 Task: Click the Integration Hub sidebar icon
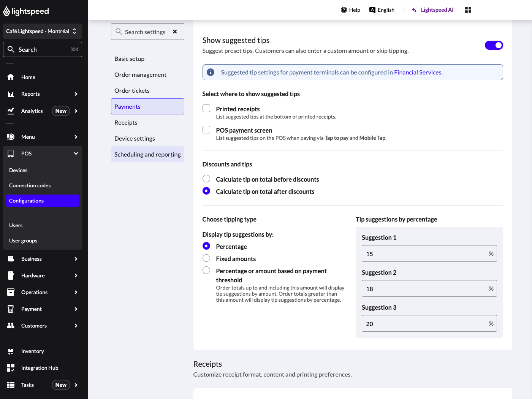coord(11,368)
